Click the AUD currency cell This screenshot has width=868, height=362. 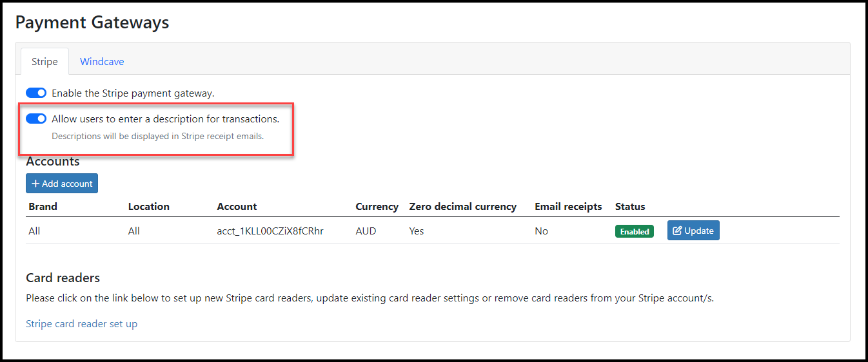tap(366, 231)
